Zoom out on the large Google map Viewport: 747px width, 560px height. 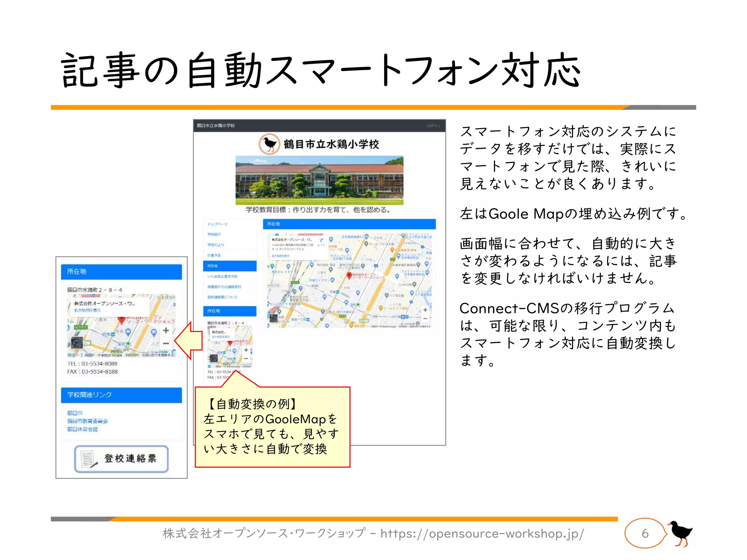tap(425, 318)
